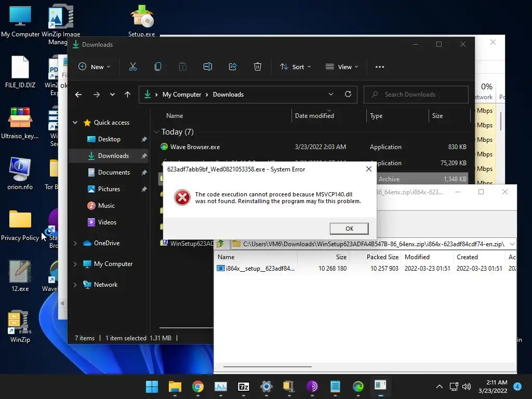Expand Network in navigation pane
532x399 pixels.
pyautogui.click(x=75, y=285)
